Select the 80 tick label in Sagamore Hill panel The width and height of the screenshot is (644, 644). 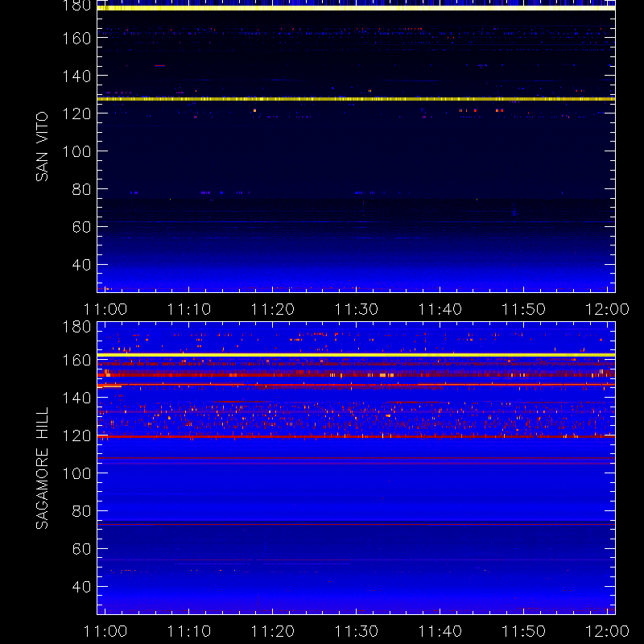81,511
